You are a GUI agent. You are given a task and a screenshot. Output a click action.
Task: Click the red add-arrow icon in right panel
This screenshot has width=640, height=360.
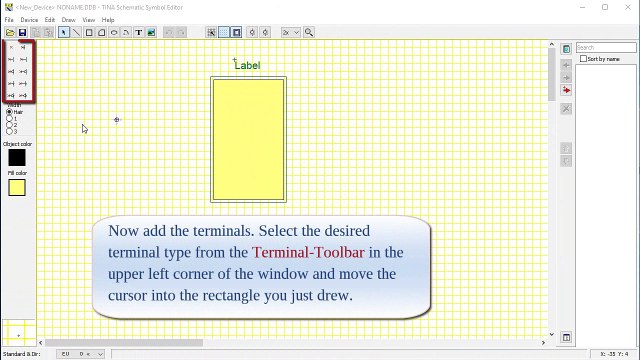pyautogui.click(x=566, y=90)
